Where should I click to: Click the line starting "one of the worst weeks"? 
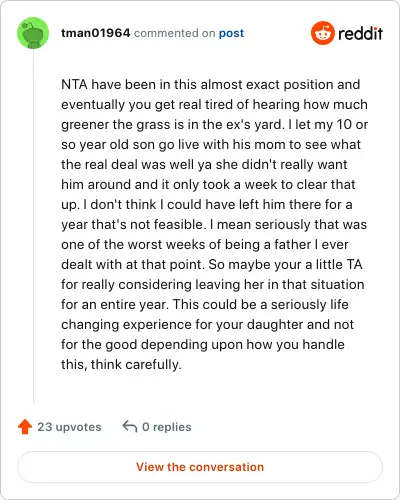click(205, 244)
